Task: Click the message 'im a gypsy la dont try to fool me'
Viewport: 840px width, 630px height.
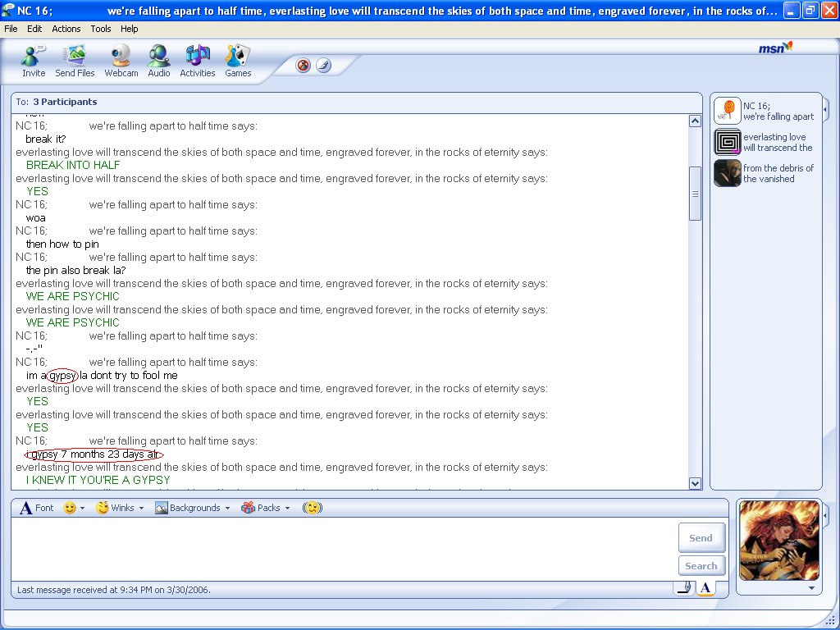Action: 102,376
